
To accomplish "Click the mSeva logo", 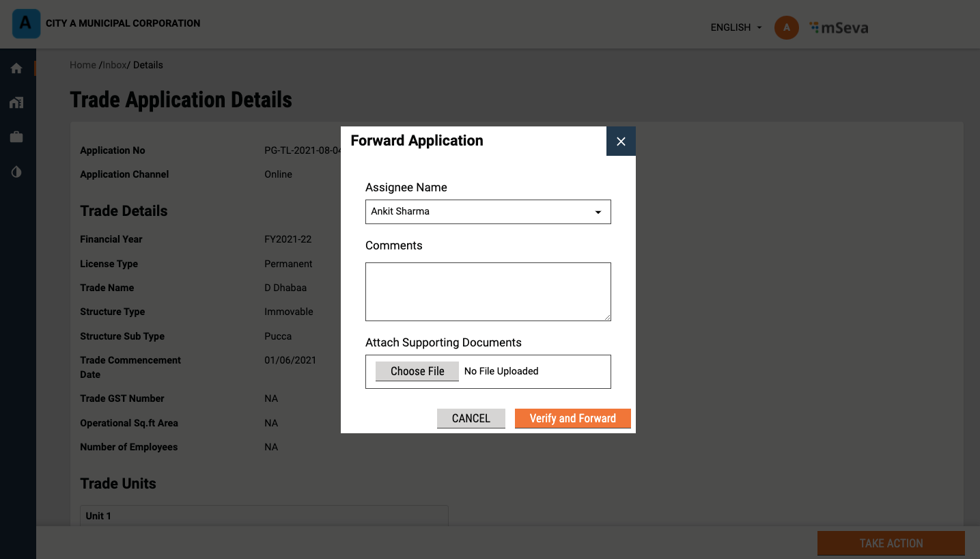I will [839, 28].
